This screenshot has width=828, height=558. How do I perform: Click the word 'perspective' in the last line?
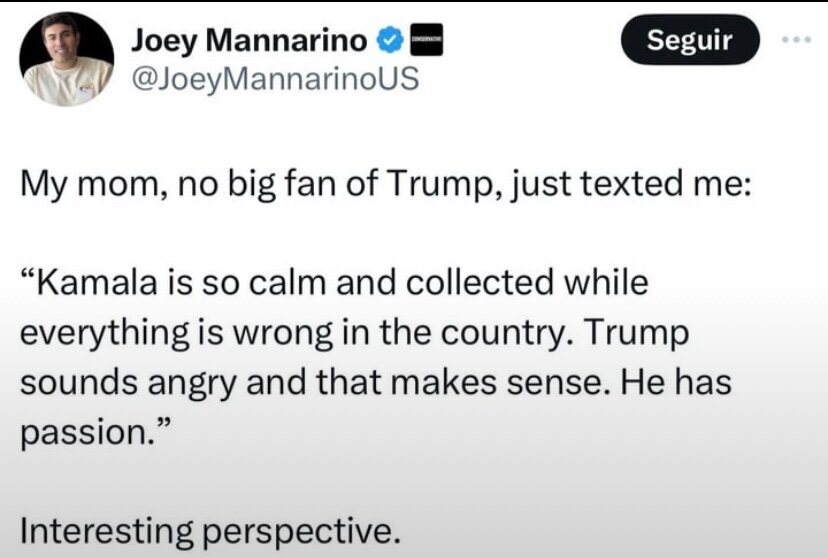[292, 532]
